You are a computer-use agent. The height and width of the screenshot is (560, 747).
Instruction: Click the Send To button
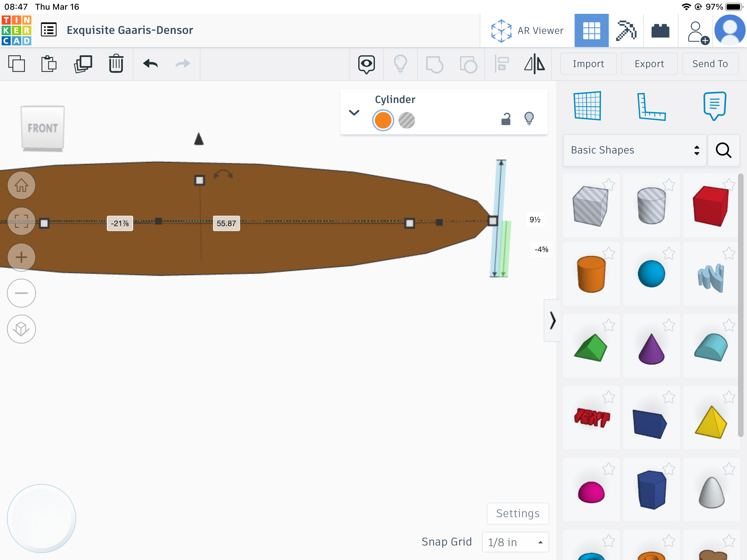tap(710, 63)
